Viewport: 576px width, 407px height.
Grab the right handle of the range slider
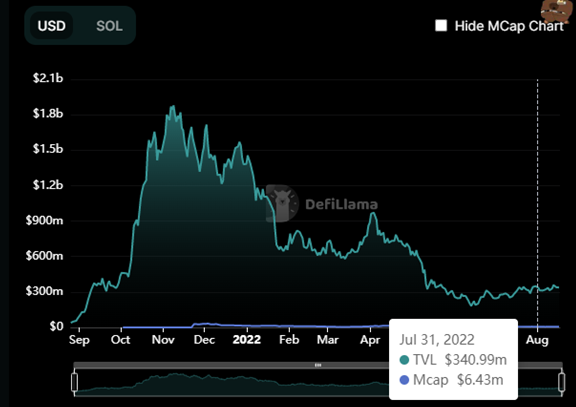(562, 382)
